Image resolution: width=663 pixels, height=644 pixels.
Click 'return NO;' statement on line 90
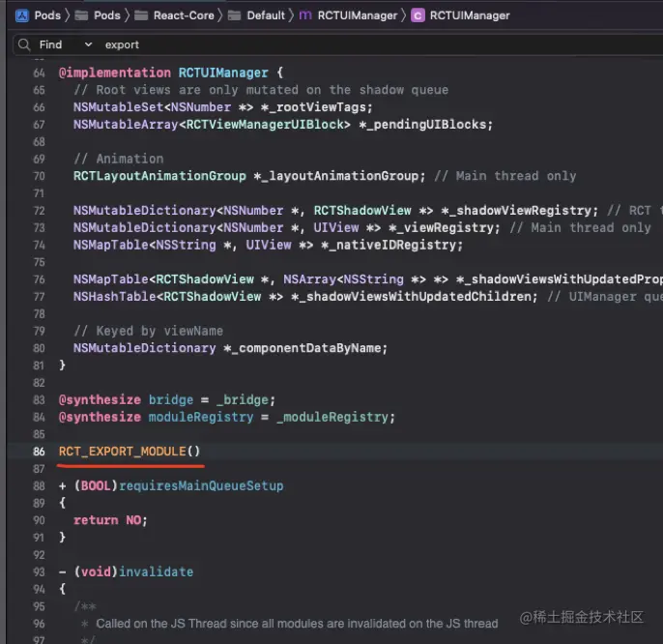[x=110, y=520]
